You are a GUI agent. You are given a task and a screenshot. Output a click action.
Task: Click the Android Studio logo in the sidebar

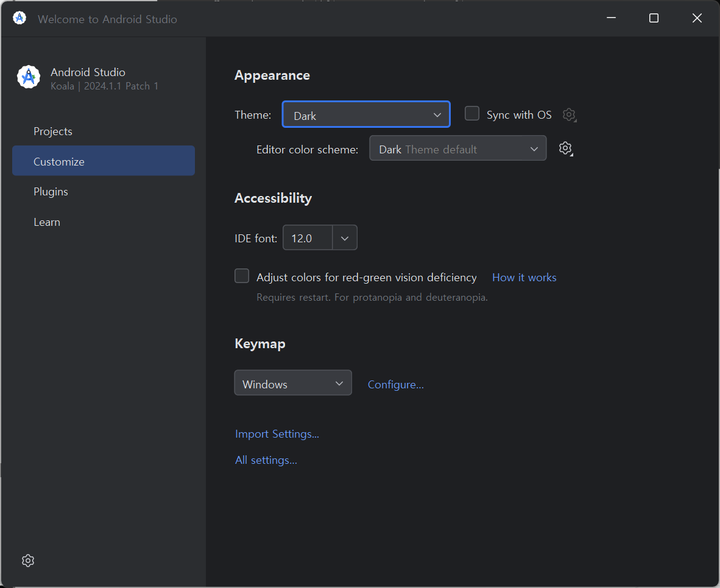[x=29, y=77]
